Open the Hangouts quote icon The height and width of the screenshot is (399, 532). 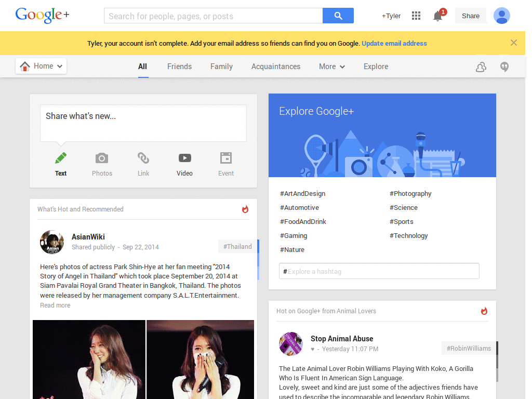[504, 67]
